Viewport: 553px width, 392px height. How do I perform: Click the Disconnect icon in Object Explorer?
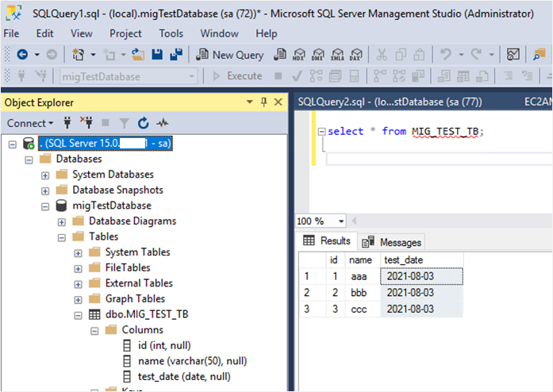[86, 122]
